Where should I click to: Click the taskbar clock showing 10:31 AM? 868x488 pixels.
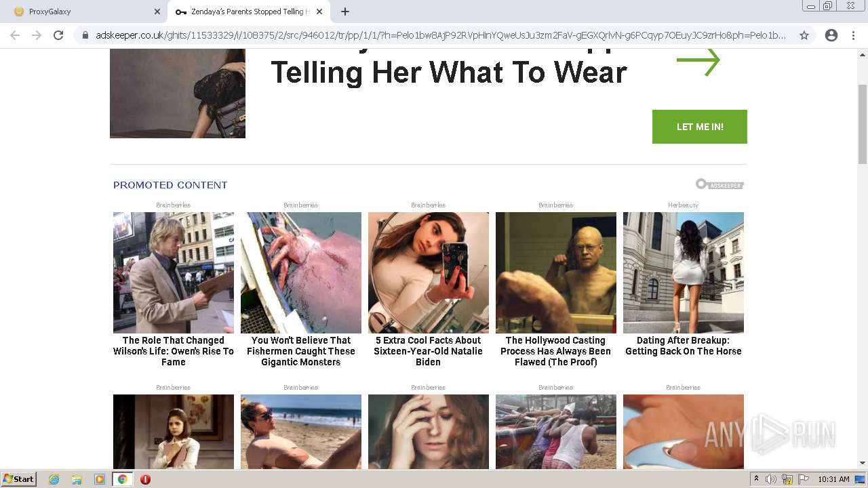pyautogui.click(x=833, y=479)
